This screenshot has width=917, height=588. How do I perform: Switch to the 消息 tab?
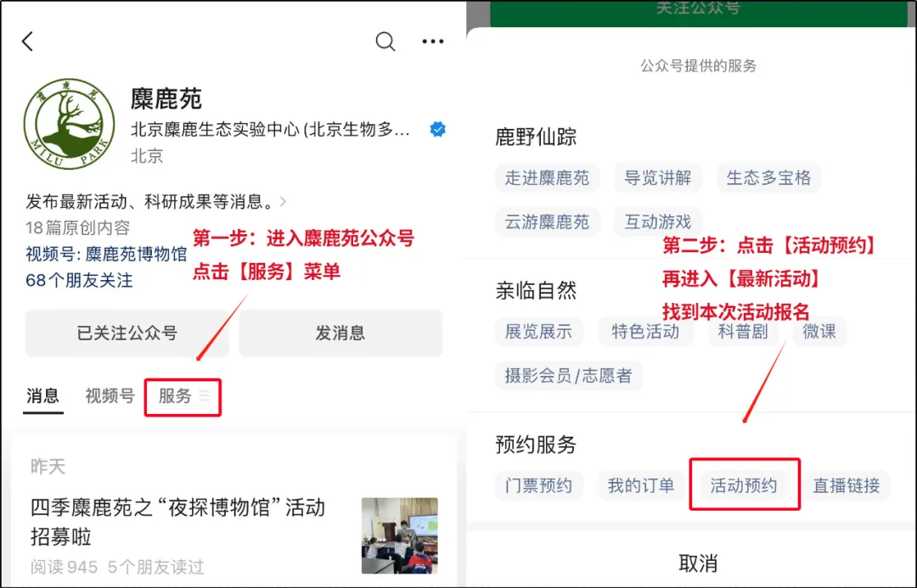point(42,396)
